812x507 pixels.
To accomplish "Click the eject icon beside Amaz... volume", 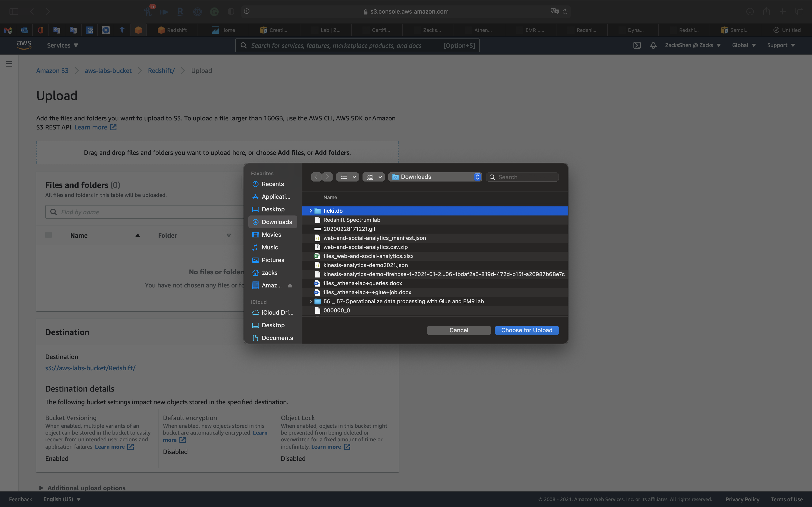I will coord(290,285).
